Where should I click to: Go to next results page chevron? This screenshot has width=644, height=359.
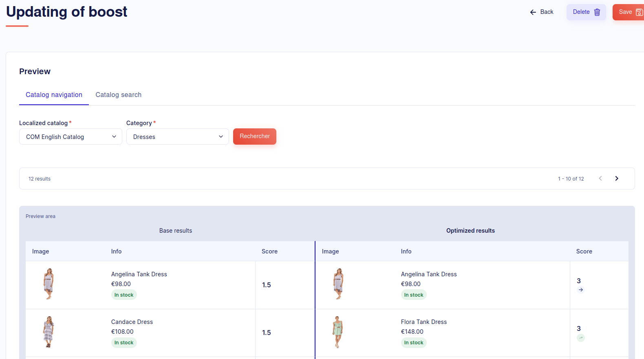[617, 178]
